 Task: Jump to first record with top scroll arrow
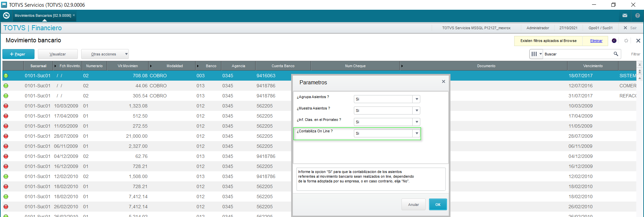point(640,64)
